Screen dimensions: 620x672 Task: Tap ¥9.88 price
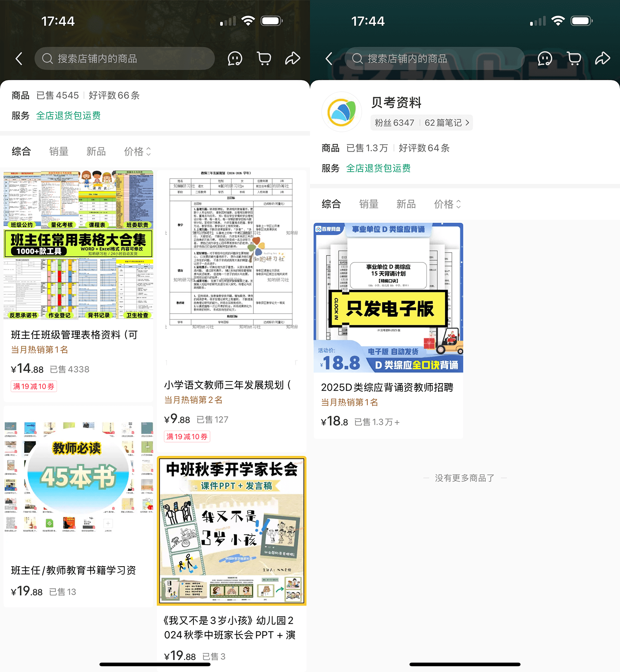[177, 419]
